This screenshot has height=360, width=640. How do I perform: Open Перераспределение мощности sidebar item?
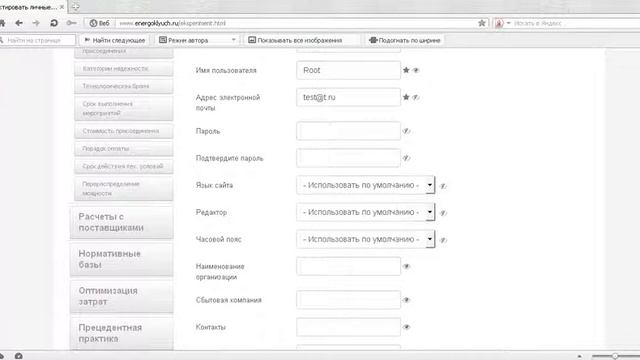click(x=124, y=189)
